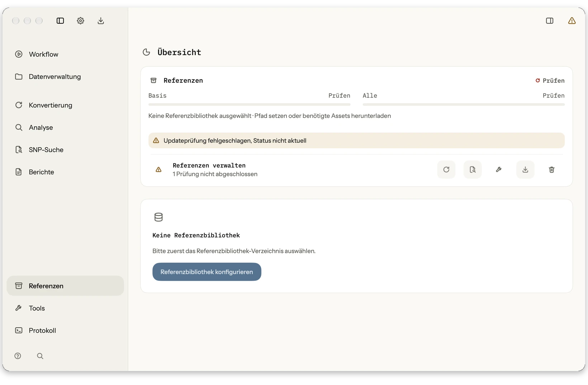The height and width of the screenshot is (385, 588).
Task: Click the Referenzen verwalten title
Action: (209, 165)
